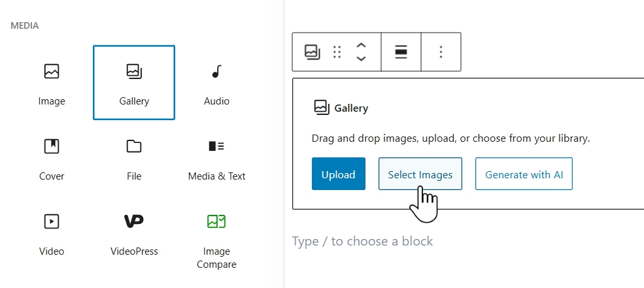Click the Select Images button
The height and width of the screenshot is (288, 644).
(x=420, y=174)
